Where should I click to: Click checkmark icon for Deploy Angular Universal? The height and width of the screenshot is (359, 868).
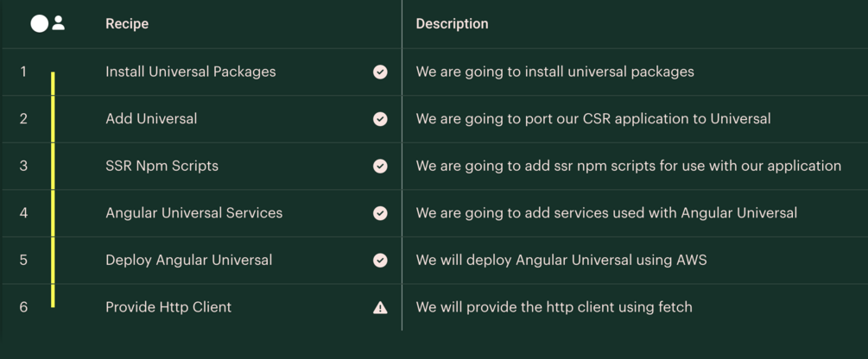(x=380, y=260)
